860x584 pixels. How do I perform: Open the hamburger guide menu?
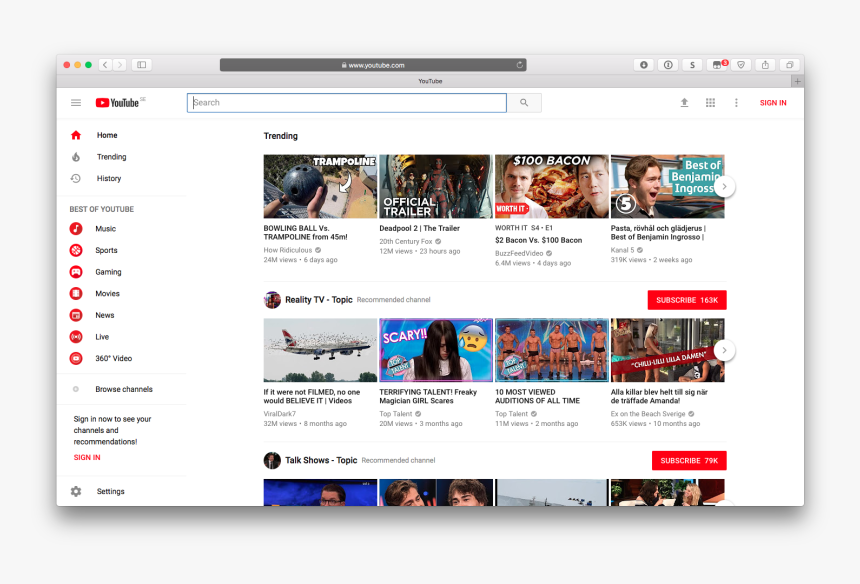click(x=76, y=103)
